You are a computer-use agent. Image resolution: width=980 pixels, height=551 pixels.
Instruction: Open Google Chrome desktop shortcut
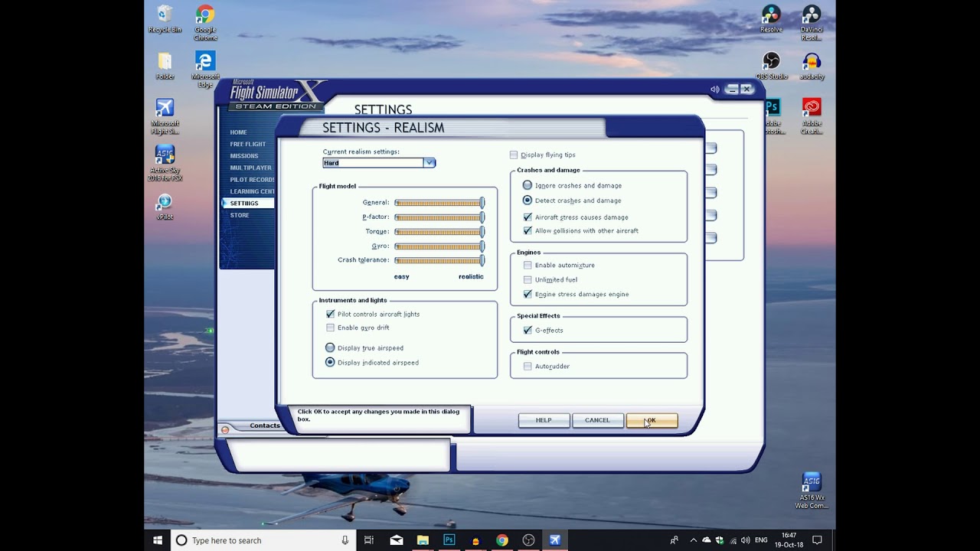pos(204,23)
